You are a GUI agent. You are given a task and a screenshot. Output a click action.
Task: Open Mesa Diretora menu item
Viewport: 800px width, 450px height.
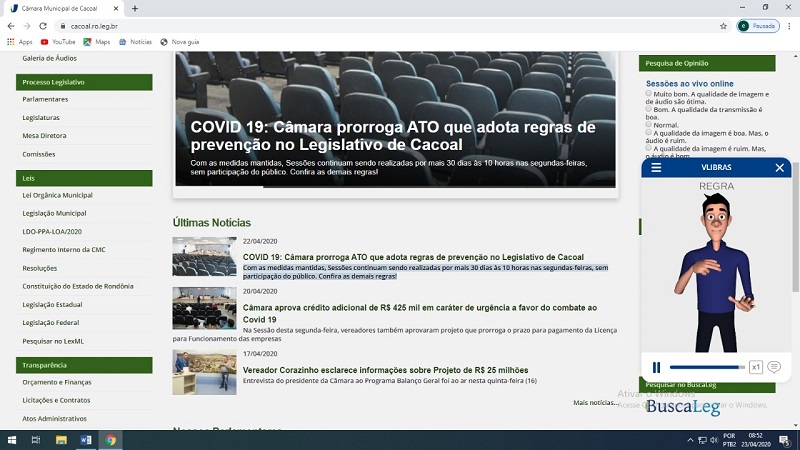44,136
